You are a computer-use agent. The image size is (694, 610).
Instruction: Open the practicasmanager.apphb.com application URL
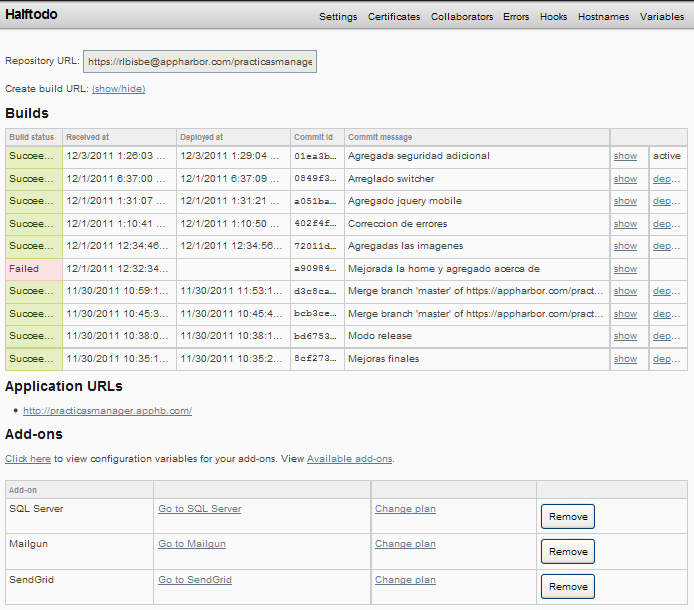[107, 411]
